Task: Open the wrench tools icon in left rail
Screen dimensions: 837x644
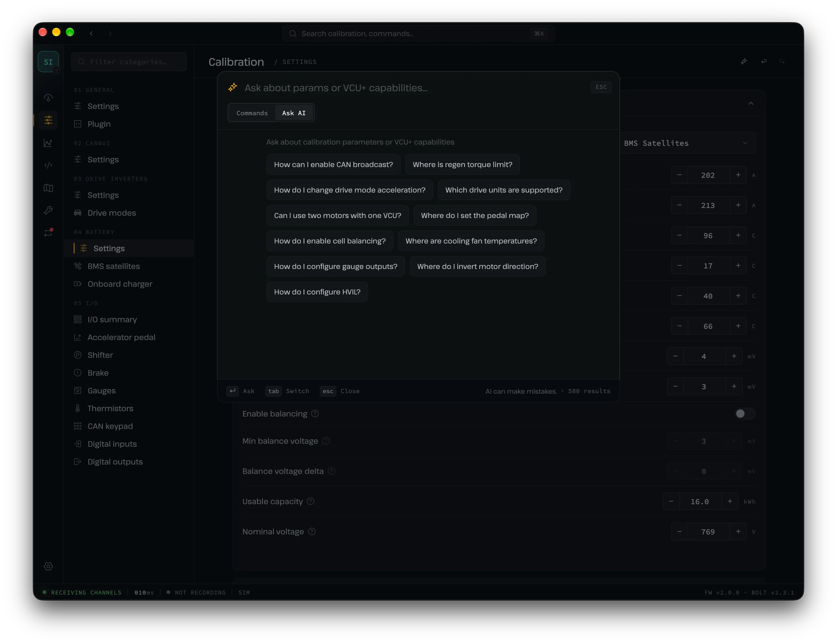Action: (48, 210)
